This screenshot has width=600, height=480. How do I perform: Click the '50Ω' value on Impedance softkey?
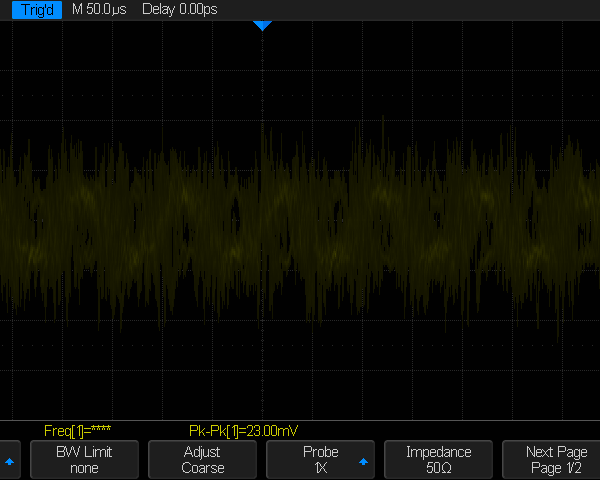[x=438, y=468]
